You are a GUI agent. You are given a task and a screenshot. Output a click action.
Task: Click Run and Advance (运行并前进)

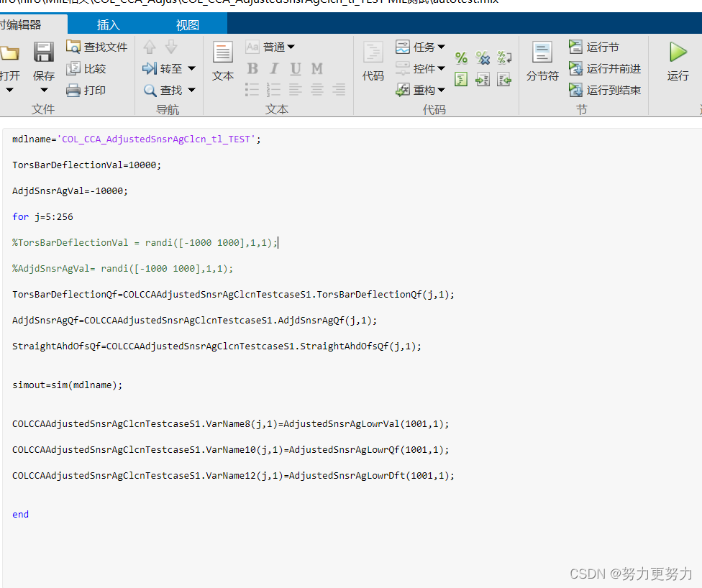[x=605, y=68]
